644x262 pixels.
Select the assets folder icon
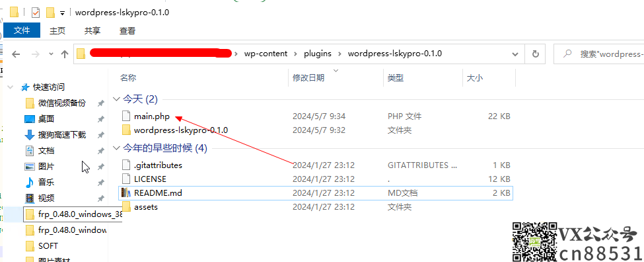point(127,207)
